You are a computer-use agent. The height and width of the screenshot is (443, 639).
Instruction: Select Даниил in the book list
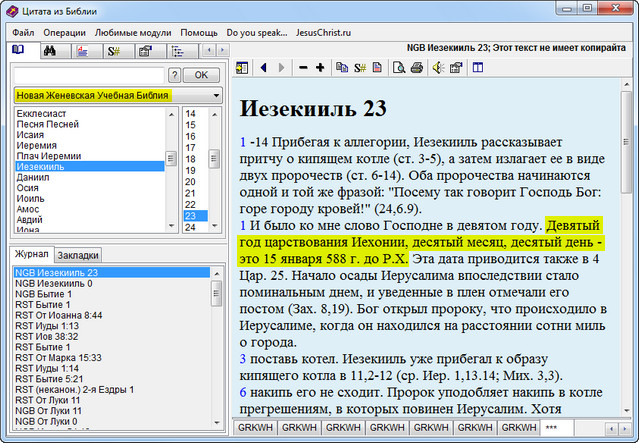click(32, 177)
